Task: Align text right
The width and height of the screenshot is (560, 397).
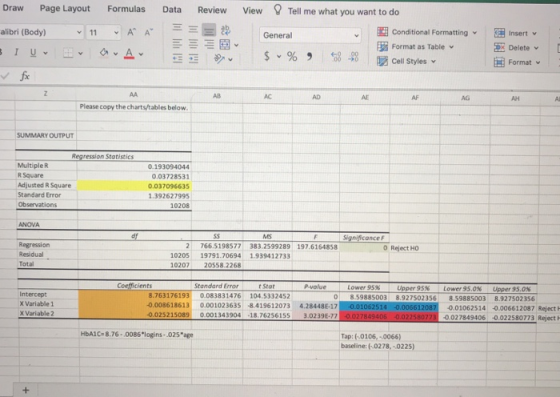Action: (209, 44)
